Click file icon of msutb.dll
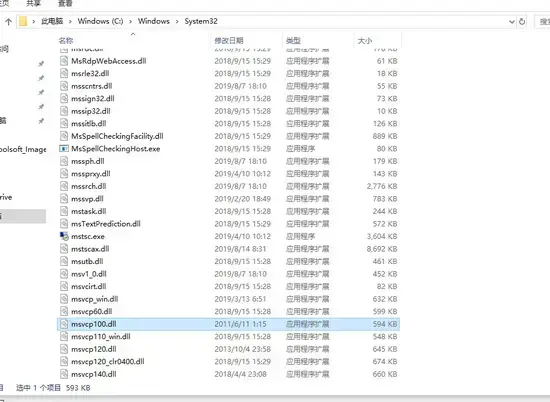550x402 pixels. pos(64,261)
